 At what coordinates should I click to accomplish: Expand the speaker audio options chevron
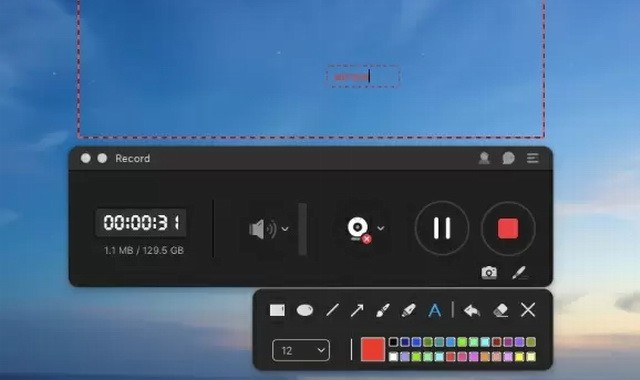pos(285,229)
